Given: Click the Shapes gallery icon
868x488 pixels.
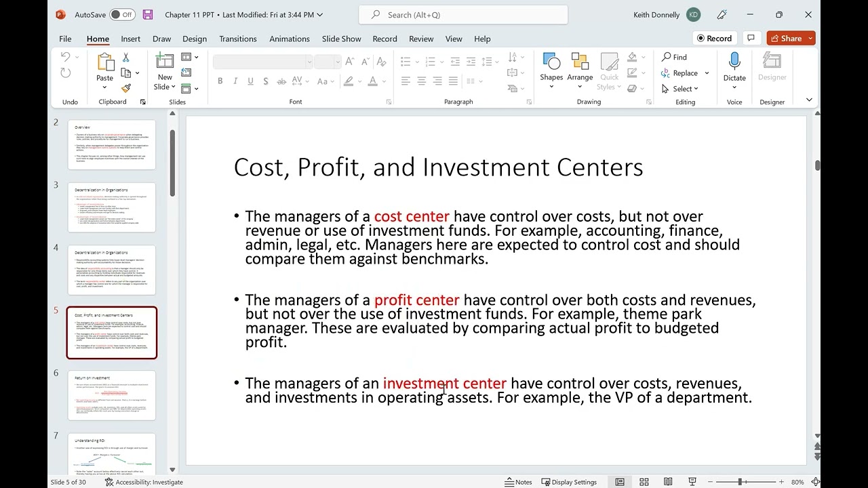Looking at the screenshot, I should tap(551, 62).
